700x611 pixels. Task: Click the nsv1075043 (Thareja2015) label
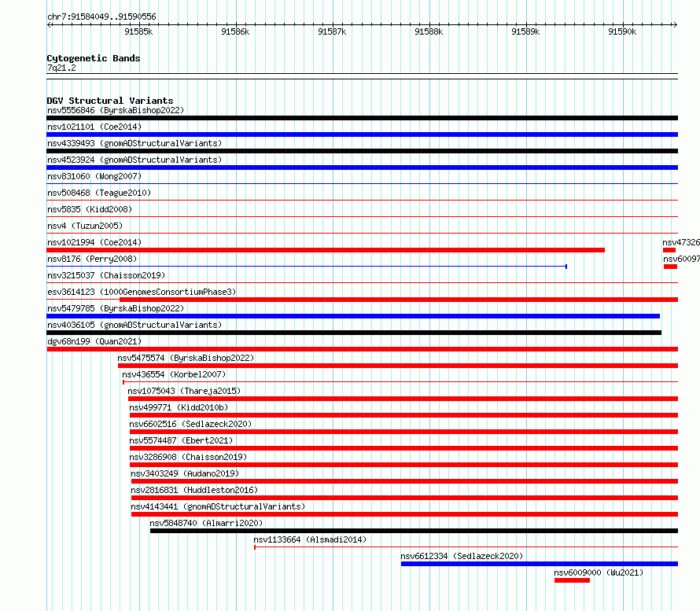pos(184,391)
